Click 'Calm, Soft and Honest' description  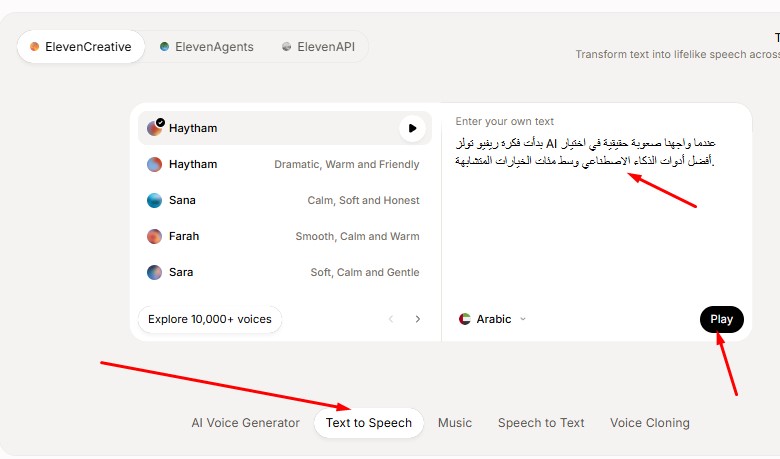[363, 200]
